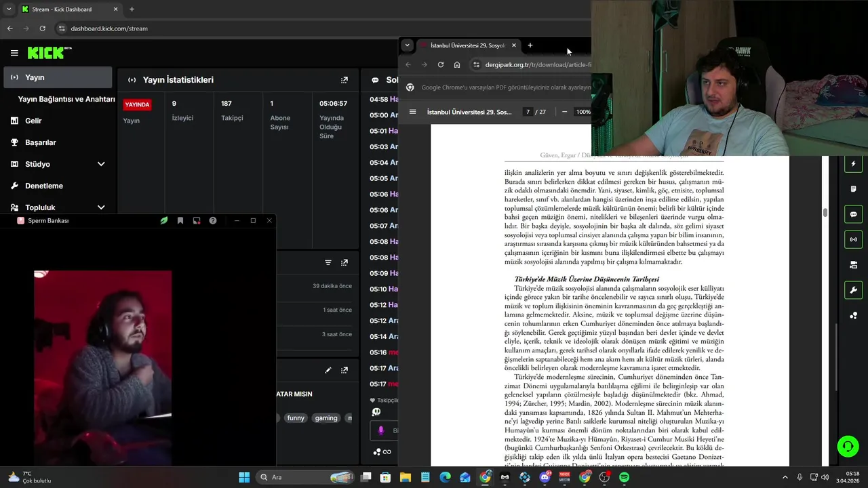Open a new tab in Kick window
Viewport: 868px width, 488px height.
(x=132, y=9)
